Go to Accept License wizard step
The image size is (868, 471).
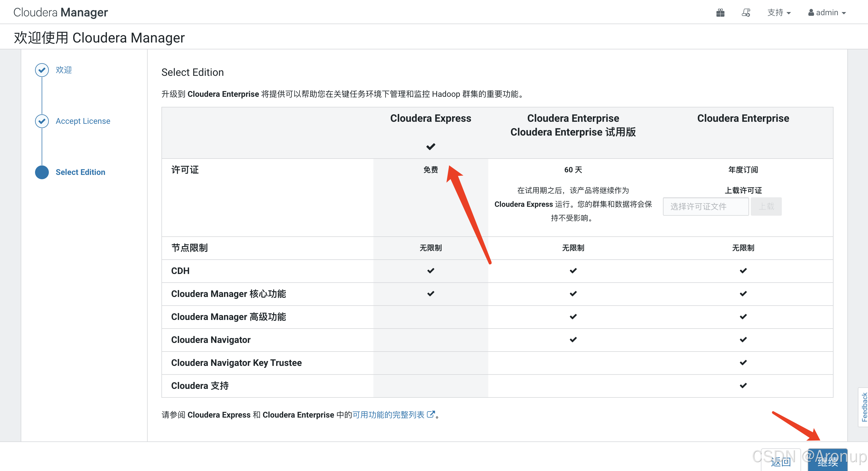pyautogui.click(x=83, y=121)
